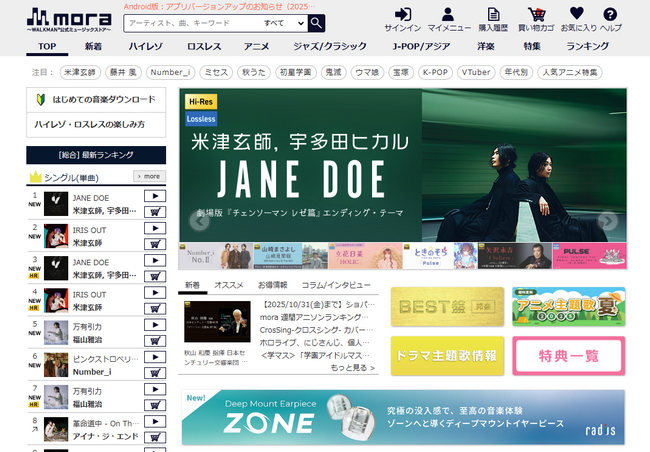The image size is (650, 452).
Task: Switch to オススメ news tab
Action: tap(229, 285)
